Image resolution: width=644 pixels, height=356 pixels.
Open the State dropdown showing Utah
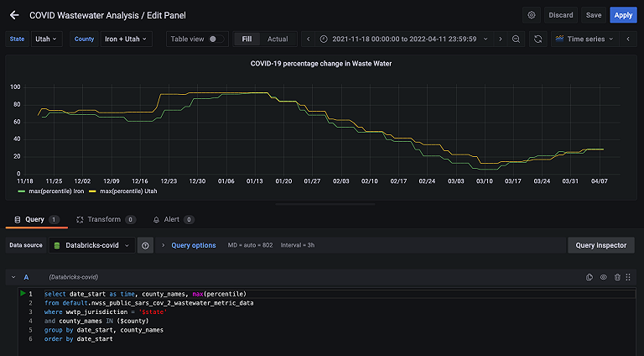[47, 39]
